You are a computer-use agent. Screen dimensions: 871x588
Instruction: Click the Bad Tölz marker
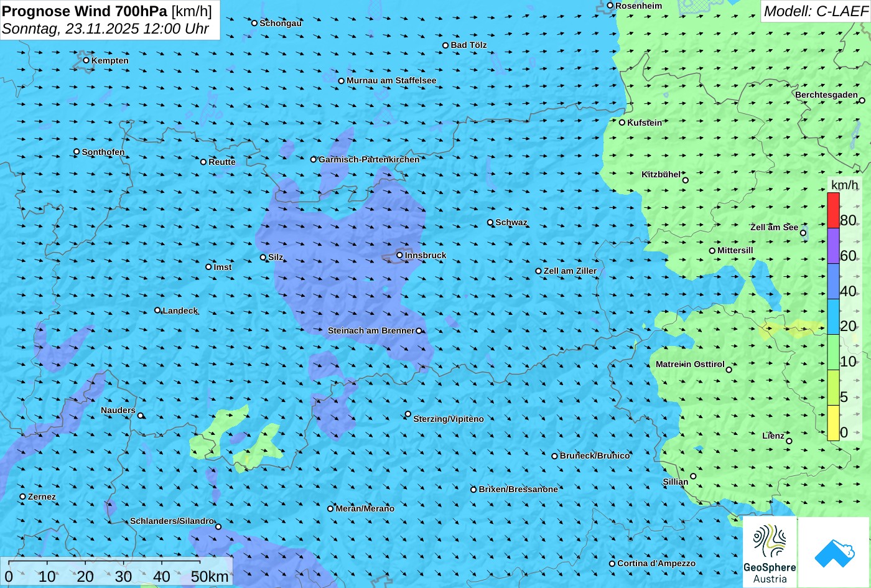pyautogui.click(x=445, y=45)
